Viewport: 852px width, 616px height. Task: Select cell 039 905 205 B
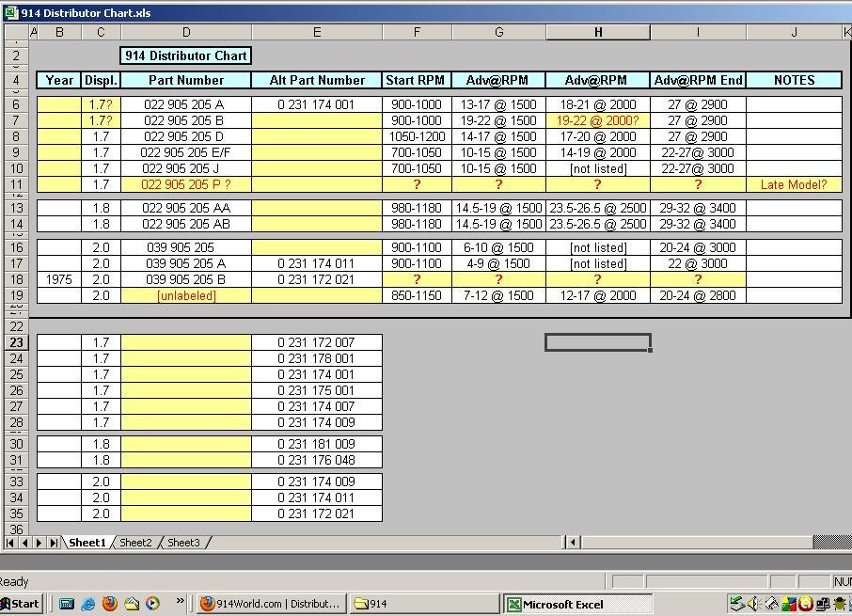[x=186, y=279]
